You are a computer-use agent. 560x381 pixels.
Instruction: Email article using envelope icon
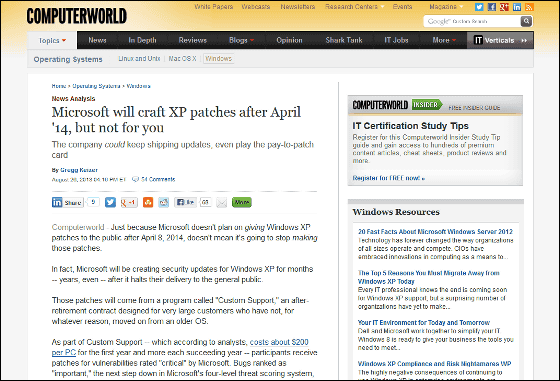[x=221, y=203]
